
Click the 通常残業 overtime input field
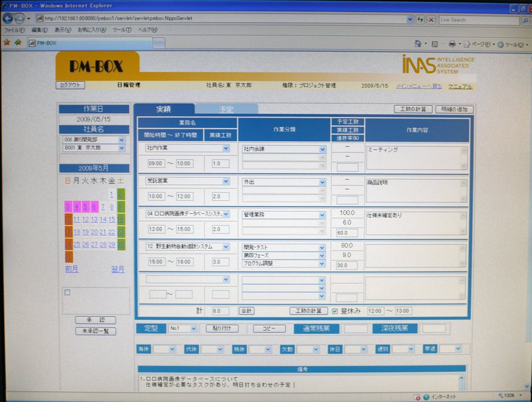point(356,329)
